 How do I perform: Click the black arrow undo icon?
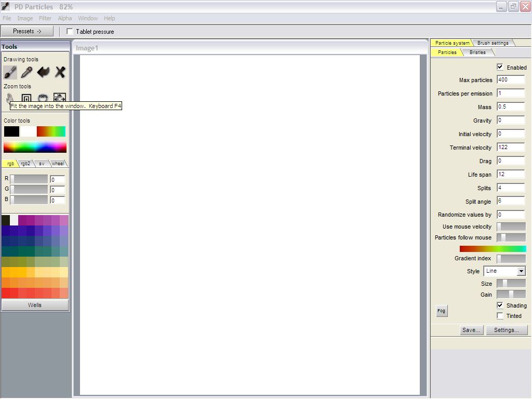pyautogui.click(x=43, y=72)
